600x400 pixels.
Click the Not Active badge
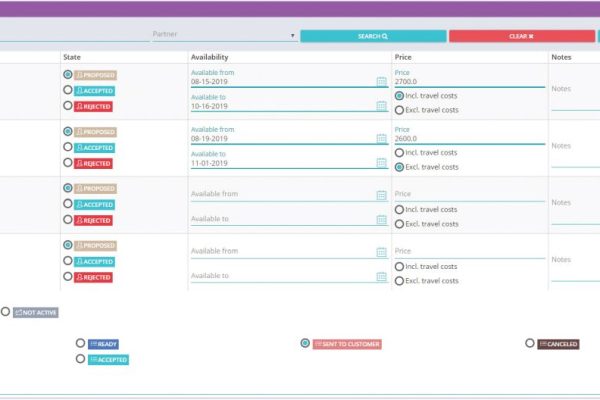tap(36, 313)
